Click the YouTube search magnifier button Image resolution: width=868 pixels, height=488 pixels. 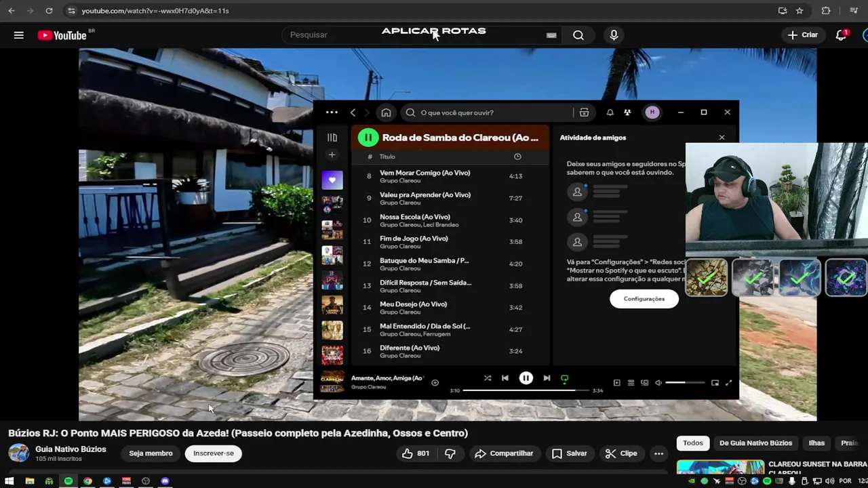(x=578, y=35)
